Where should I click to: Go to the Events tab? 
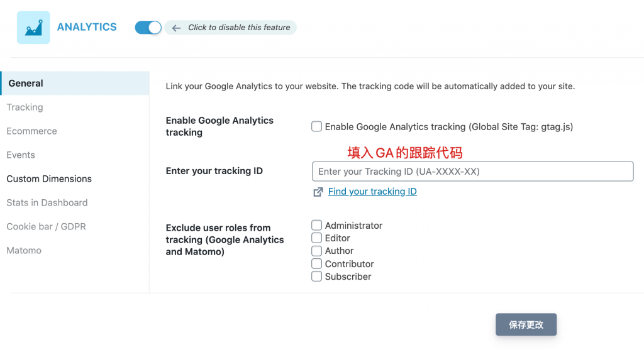pos(21,155)
